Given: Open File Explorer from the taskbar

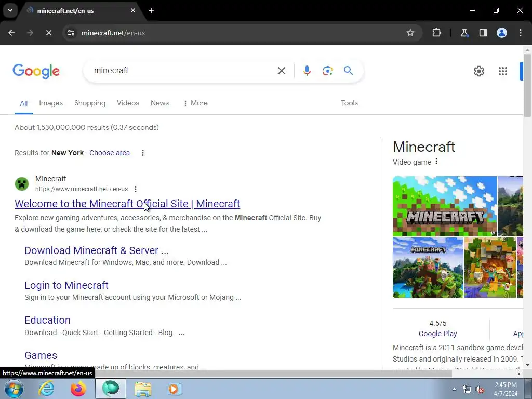Looking at the screenshot, I should (x=143, y=389).
